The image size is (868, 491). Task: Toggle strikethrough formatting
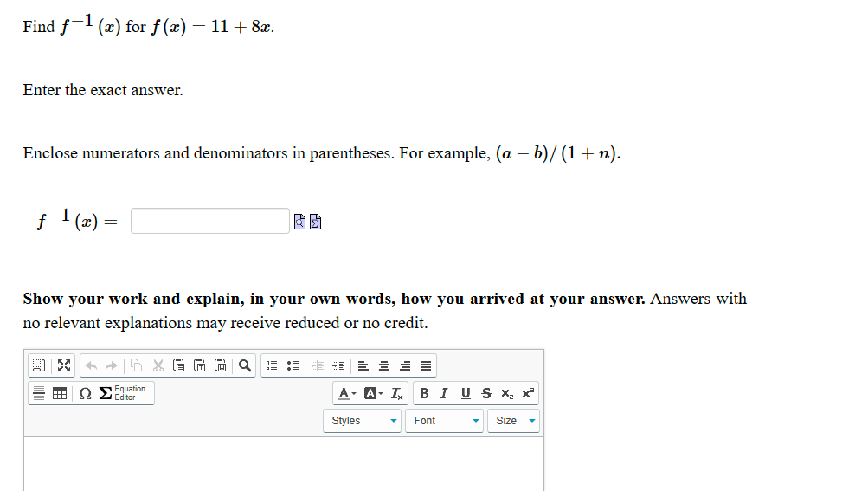click(486, 393)
